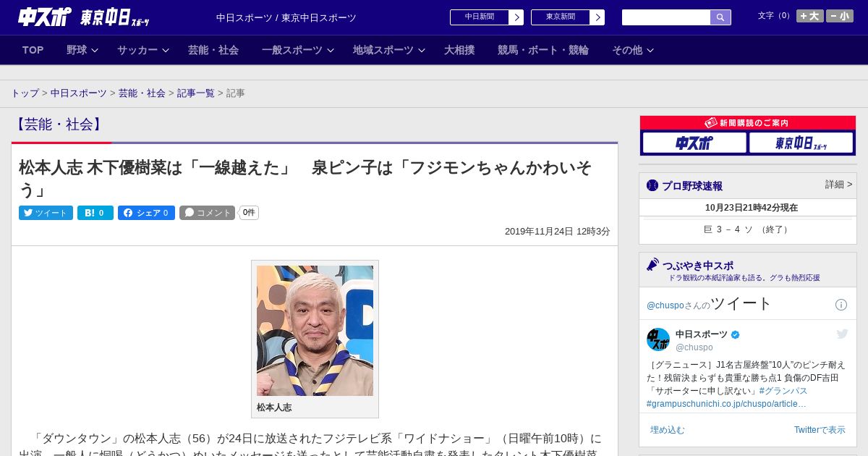Open the #グランパス hashtag
The height and width of the screenshot is (456, 868).
click(783, 391)
